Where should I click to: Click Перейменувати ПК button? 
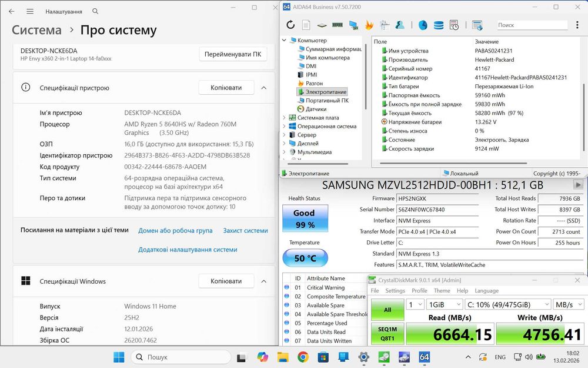tap(233, 54)
